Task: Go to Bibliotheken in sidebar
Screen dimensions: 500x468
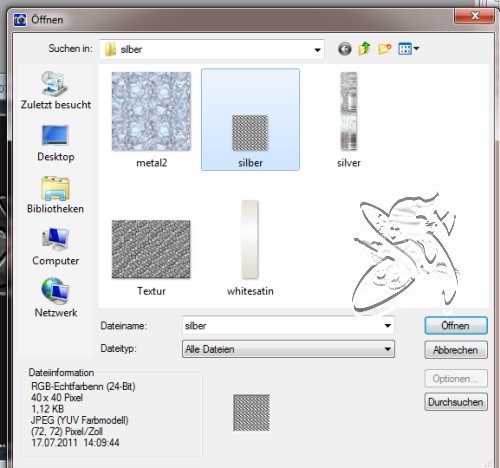Action: (56, 195)
